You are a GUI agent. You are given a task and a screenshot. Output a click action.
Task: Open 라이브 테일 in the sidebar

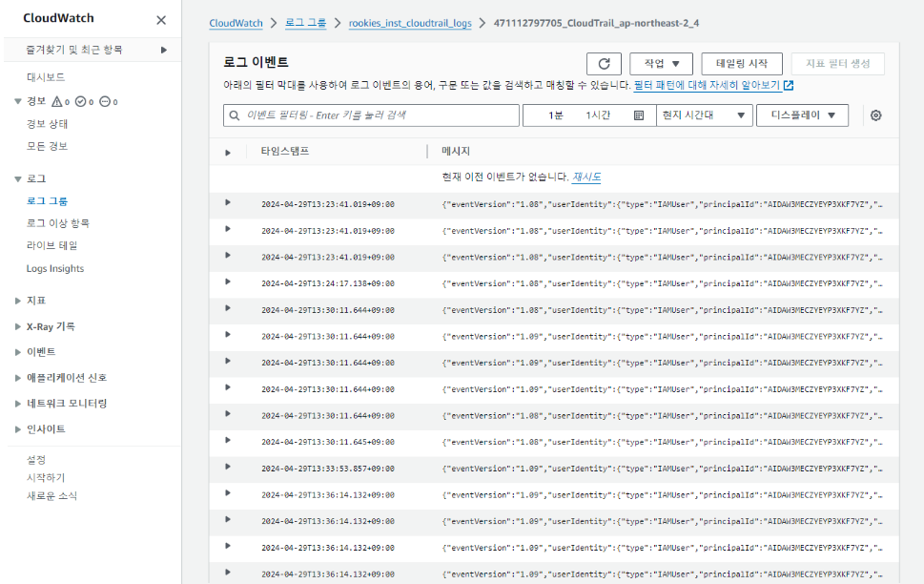tap(51, 245)
